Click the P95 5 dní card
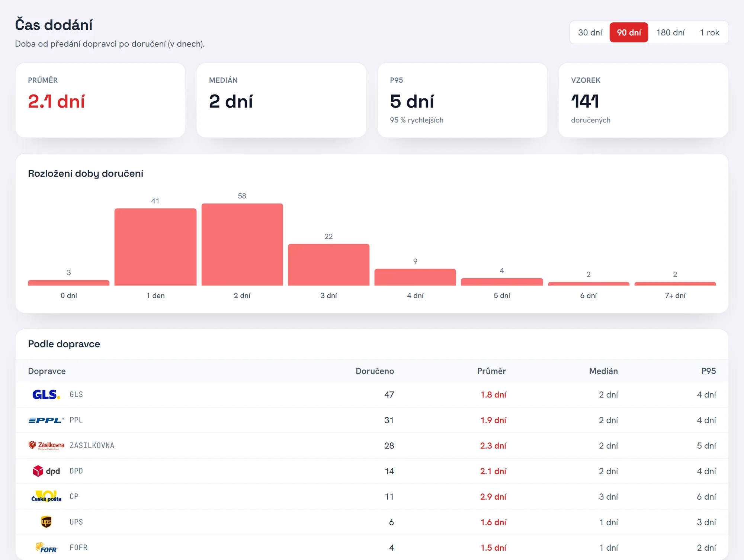 click(x=462, y=100)
